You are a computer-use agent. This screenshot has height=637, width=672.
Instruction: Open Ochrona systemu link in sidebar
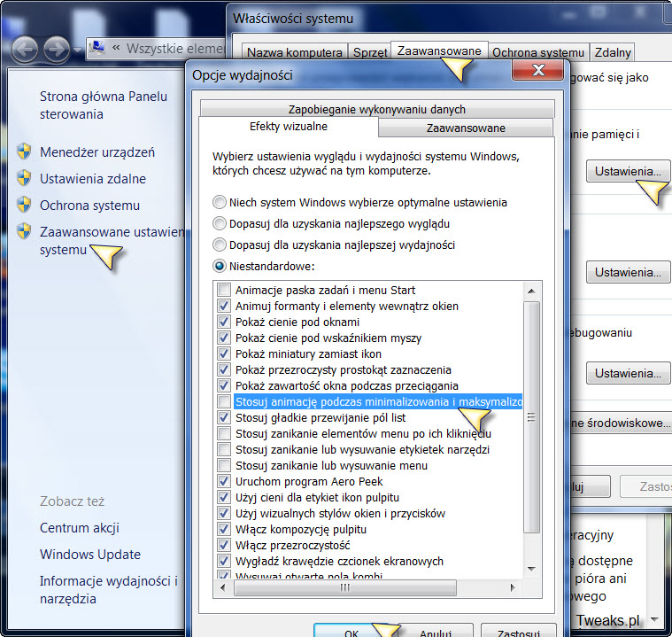89,206
